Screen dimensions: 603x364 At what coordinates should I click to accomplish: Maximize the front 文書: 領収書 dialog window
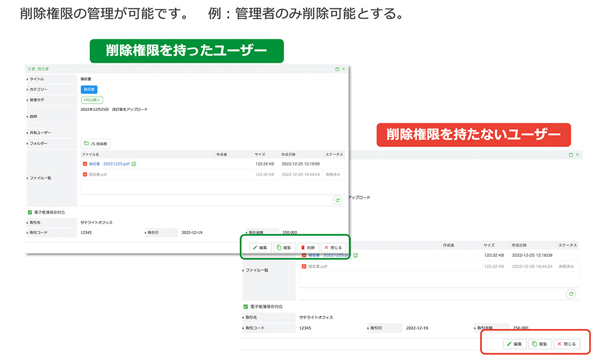pos(337,69)
